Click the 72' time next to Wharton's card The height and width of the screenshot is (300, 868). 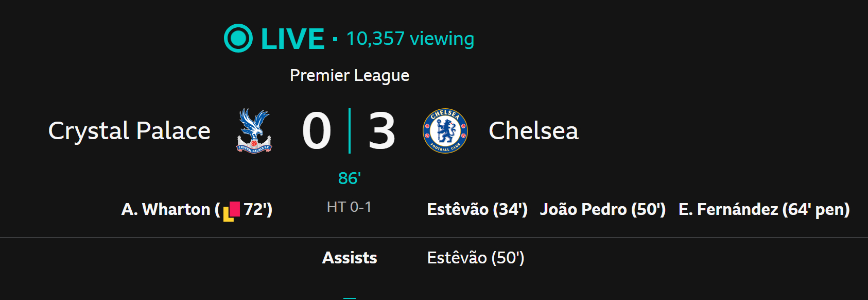tap(256, 209)
